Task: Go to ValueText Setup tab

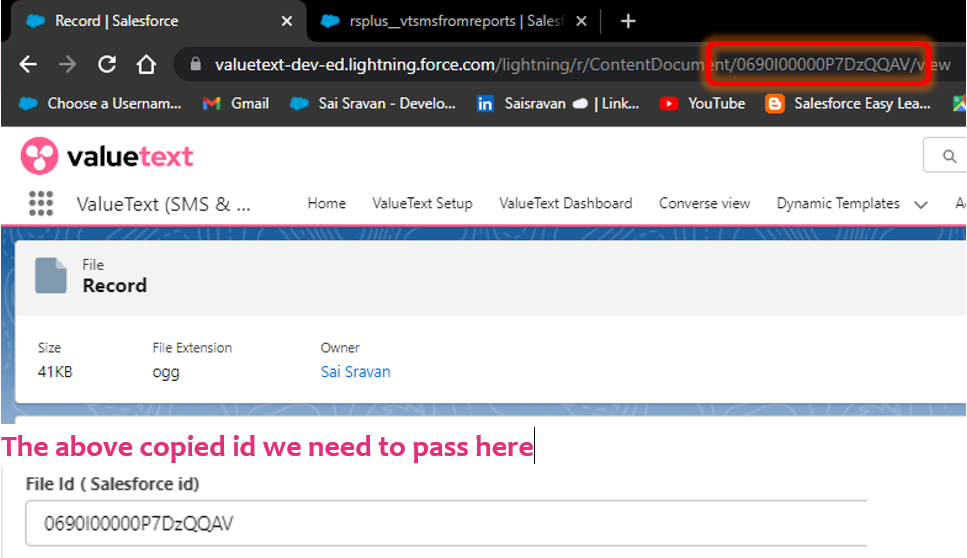Action: 422,203
